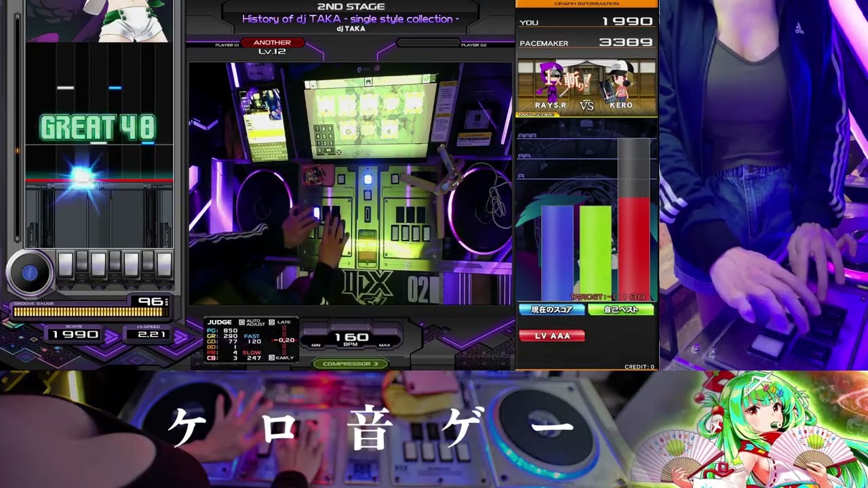Click the PACEMAKER 3389 score row
868x488 pixels.
(x=587, y=43)
